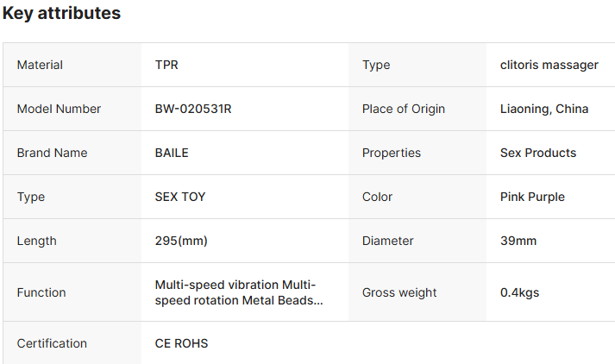Image resolution: width=615 pixels, height=364 pixels.
Task: Select the 0.4kgs weight value
Action: click(520, 292)
